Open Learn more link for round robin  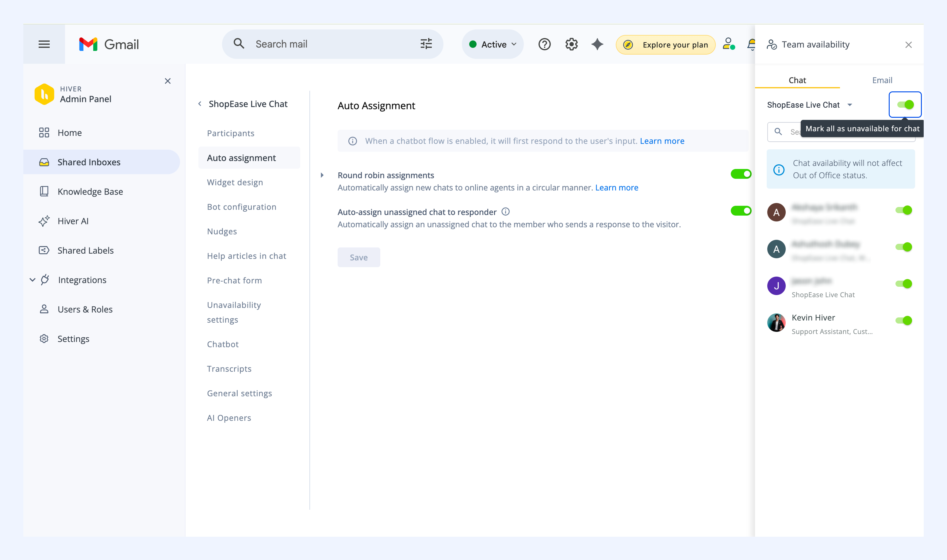(616, 188)
